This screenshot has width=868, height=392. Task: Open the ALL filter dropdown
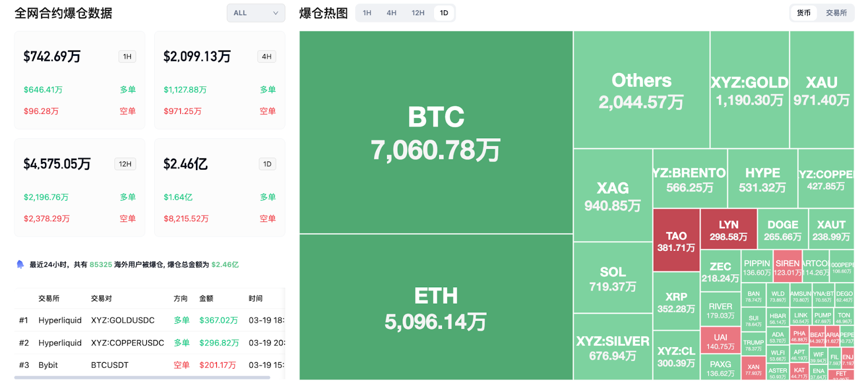point(255,12)
